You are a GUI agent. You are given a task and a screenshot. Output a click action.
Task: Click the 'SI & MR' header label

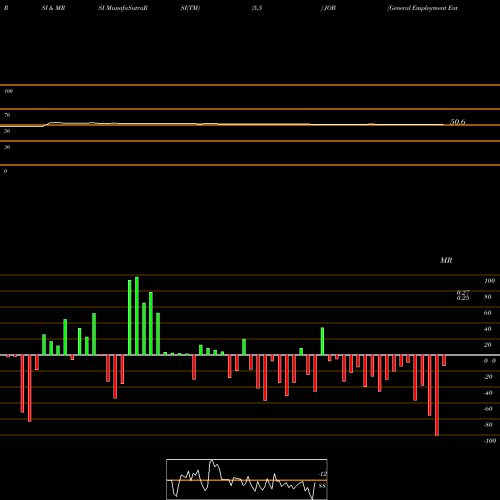click(x=53, y=8)
